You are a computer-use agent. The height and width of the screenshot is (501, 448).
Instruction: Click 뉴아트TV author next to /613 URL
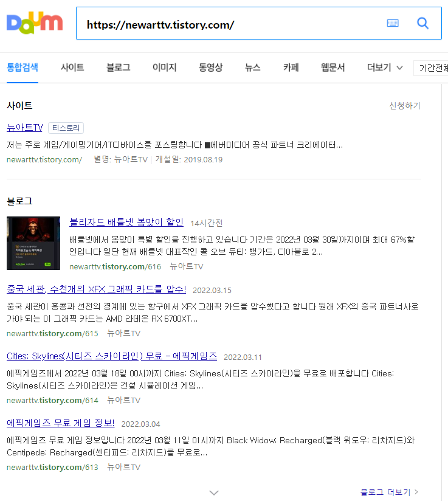(123, 467)
